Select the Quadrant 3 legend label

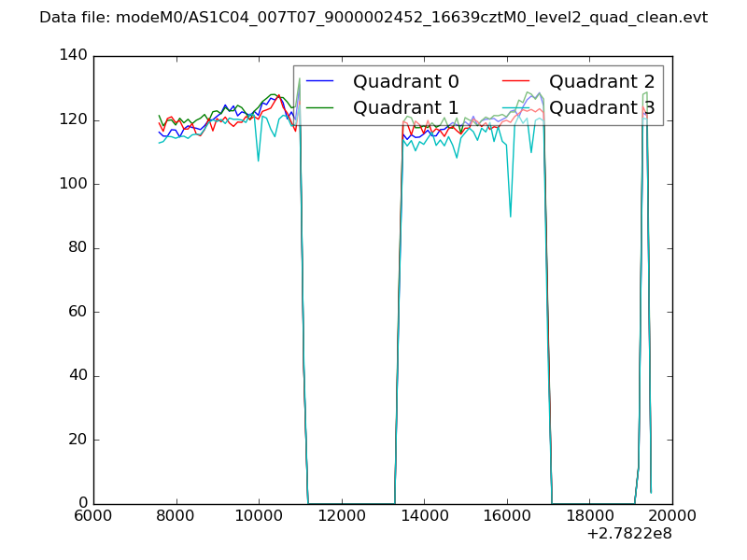coord(601,107)
